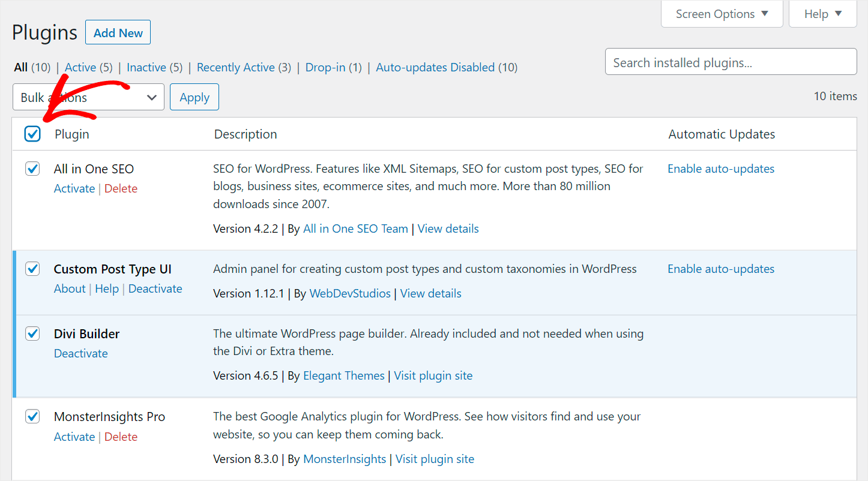The image size is (868, 481).
Task: View details for Custom Post Type UI
Action: point(431,293)
